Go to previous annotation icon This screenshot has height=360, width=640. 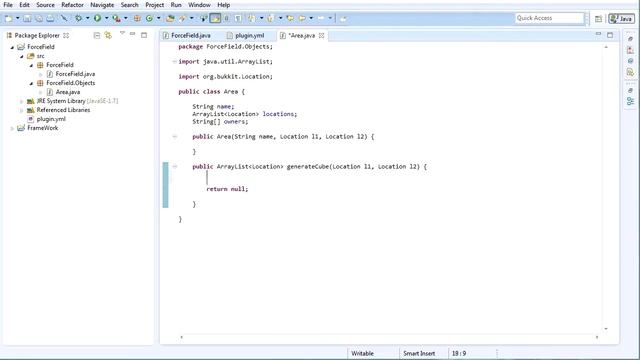pyautogui.click(x=270, y=18)
